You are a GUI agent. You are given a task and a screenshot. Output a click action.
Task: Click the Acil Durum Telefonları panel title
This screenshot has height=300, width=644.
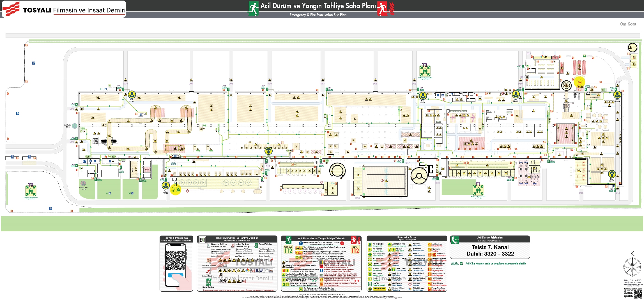tap(490, 238)
